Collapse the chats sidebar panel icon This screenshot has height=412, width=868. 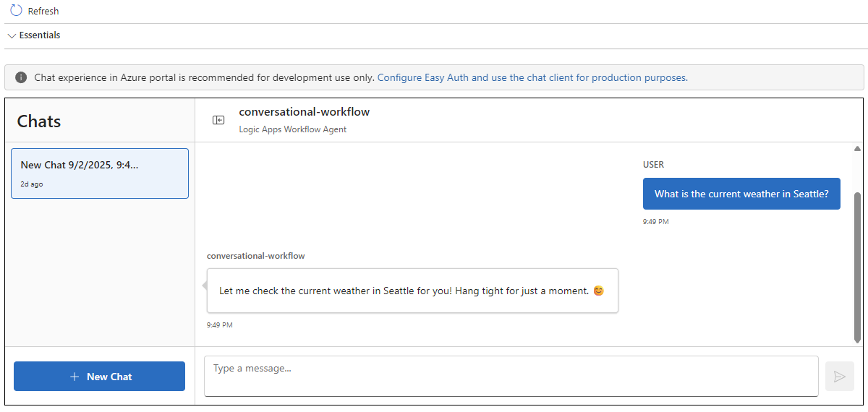coord(218,120)
